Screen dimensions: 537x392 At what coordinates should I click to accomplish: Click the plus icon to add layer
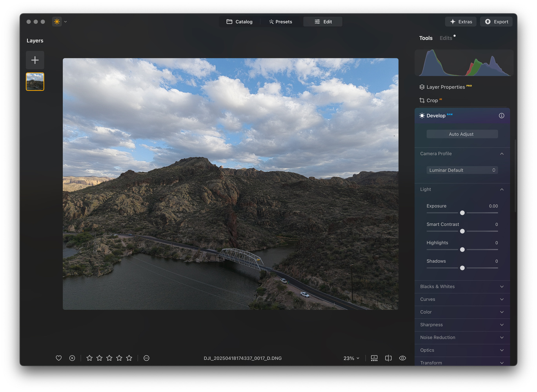pos(35,60)
